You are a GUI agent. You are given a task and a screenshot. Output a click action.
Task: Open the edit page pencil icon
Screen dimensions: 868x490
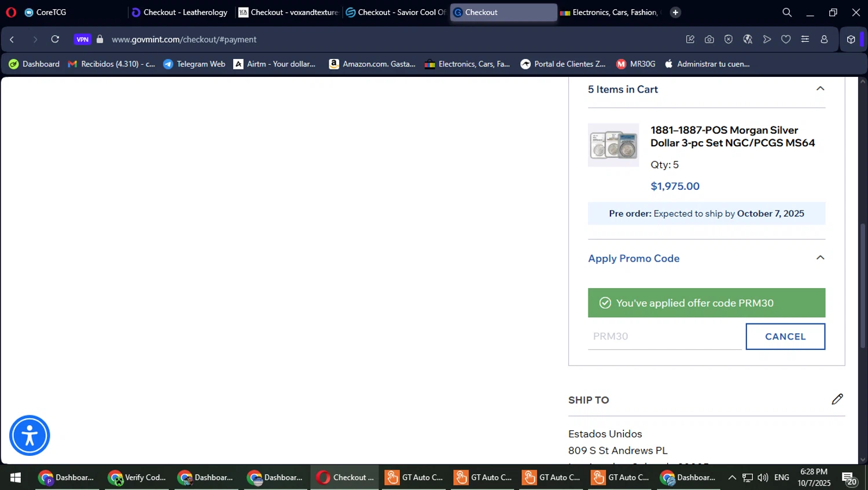690,39
